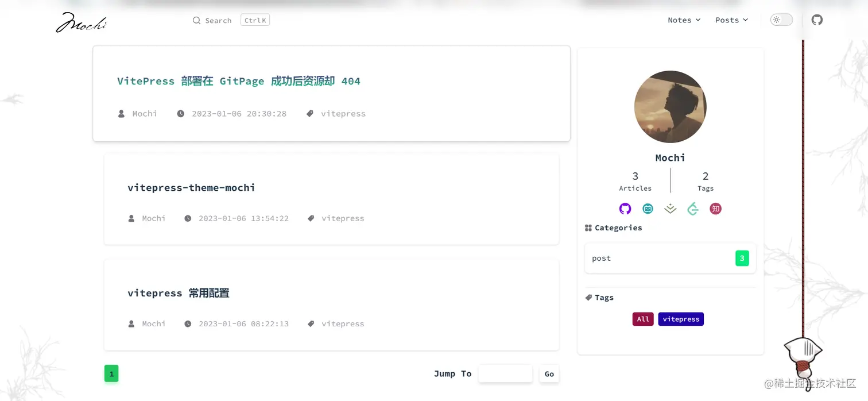Click the tag icon on the vitepress-theme-mochi post
Viewport: 868px width, 401px height.
click(x=311, y=218)
